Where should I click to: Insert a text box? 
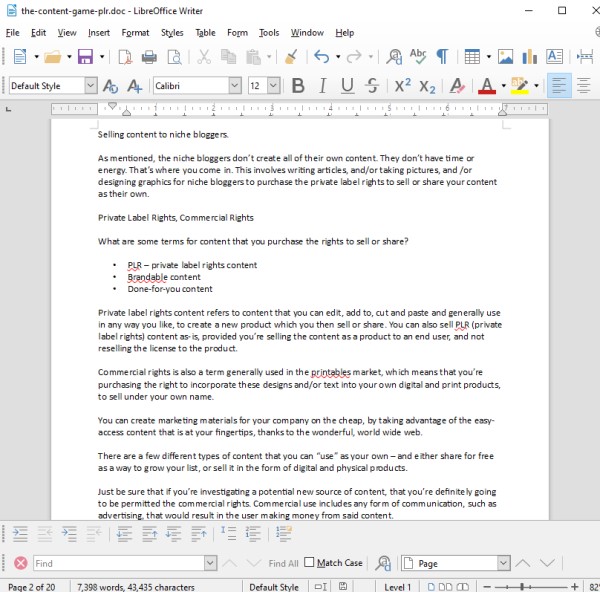point(554,57)
